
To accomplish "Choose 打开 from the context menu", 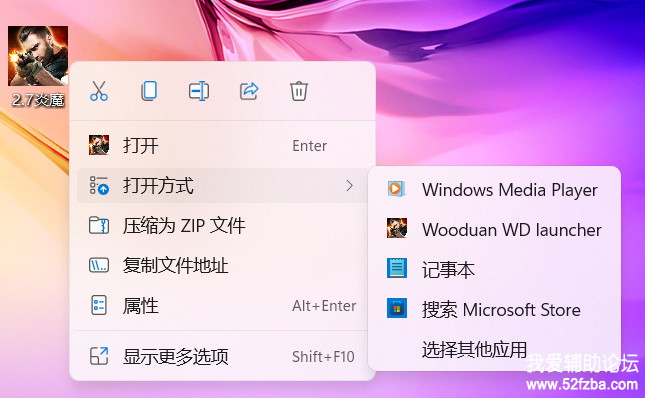I will click(x=222, y=146).
